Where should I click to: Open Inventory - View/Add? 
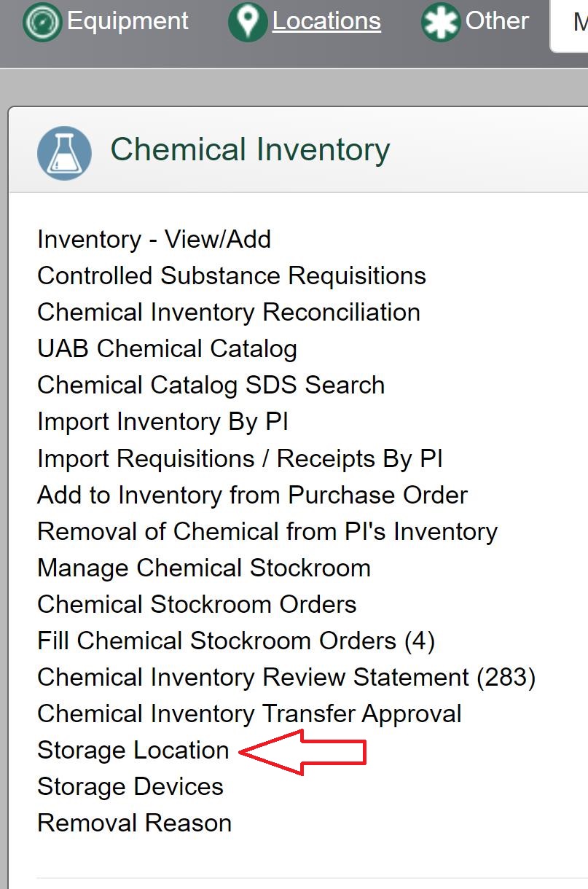[x=154, y=239]
